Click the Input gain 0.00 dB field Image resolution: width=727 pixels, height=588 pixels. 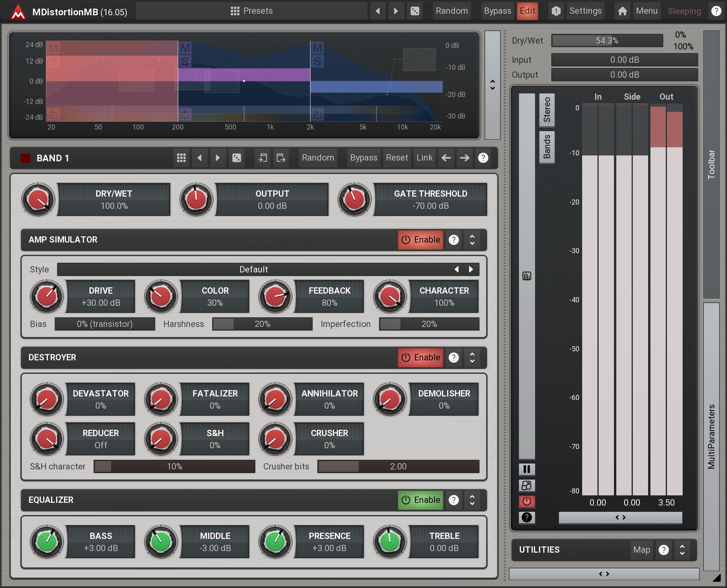(x=625, y=60)
